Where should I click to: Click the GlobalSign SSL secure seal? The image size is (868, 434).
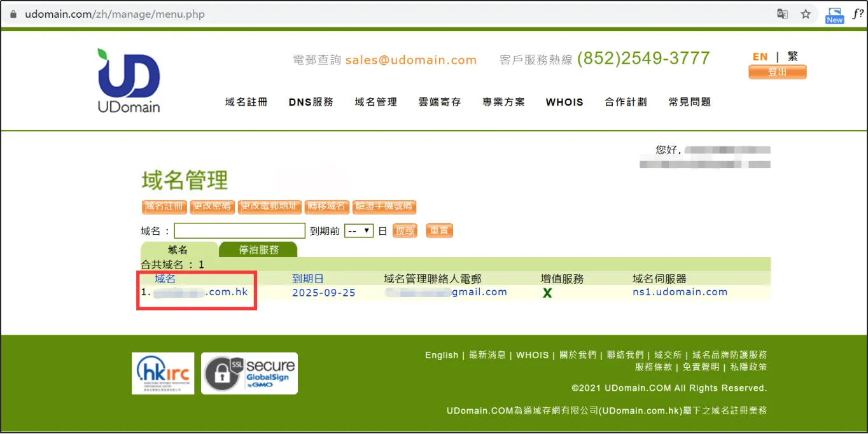click(249, 374)
